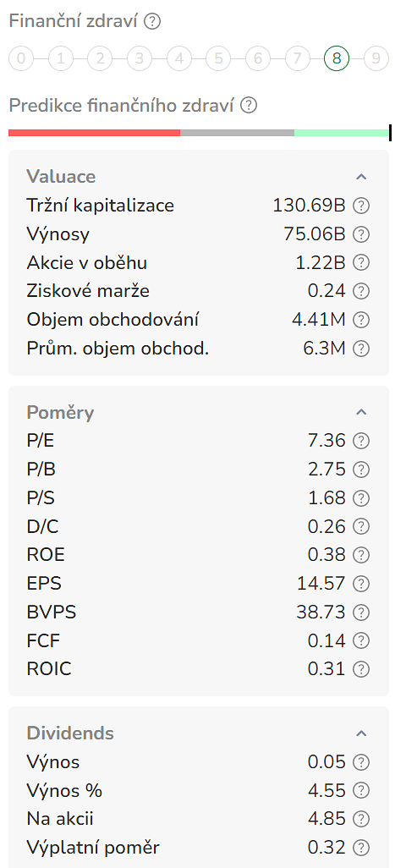
Task: Click the Valuace section heading
Action: pos(61,177)
